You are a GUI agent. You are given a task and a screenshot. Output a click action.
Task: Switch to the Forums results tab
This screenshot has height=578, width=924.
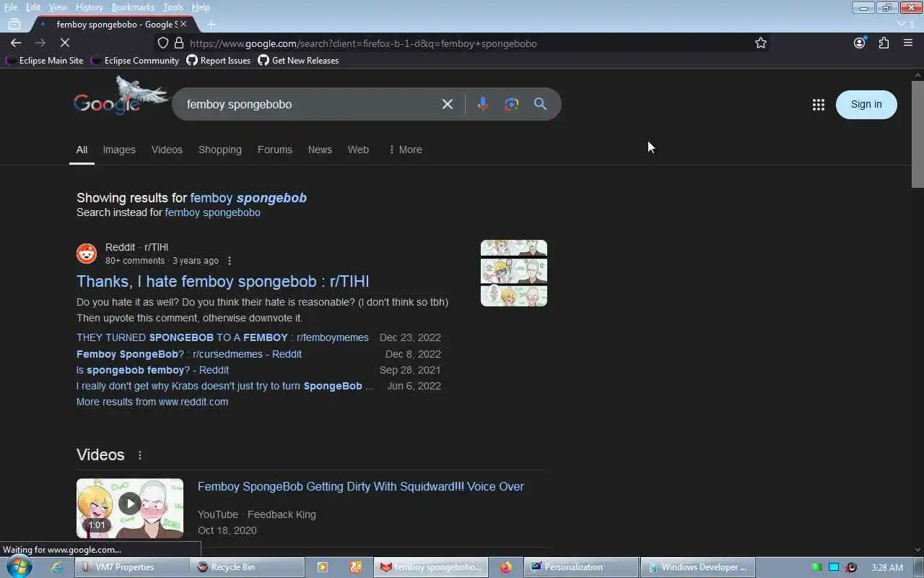(275, 150)
